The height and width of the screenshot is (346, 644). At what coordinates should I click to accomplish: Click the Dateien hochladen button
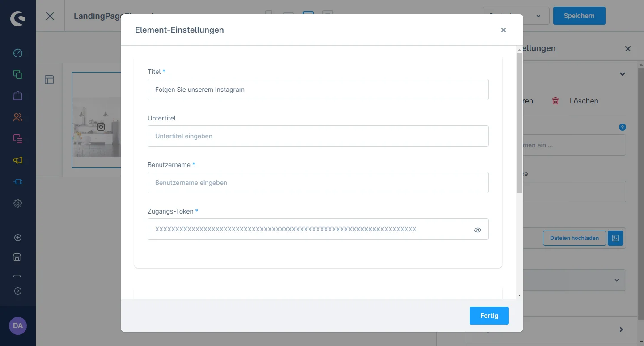click(x=574, y=238)
